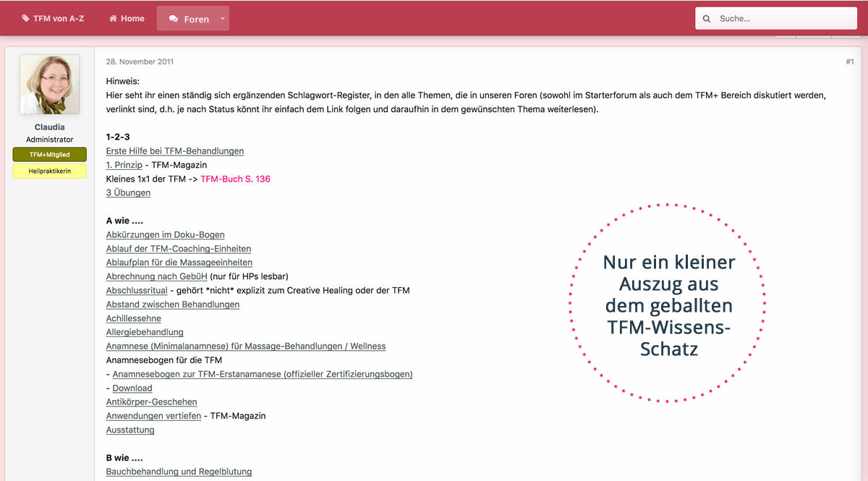Click Claudia's profile avatar picture
Image resolution: width=868 pixels, height=481 pixels.
point(50,84)
